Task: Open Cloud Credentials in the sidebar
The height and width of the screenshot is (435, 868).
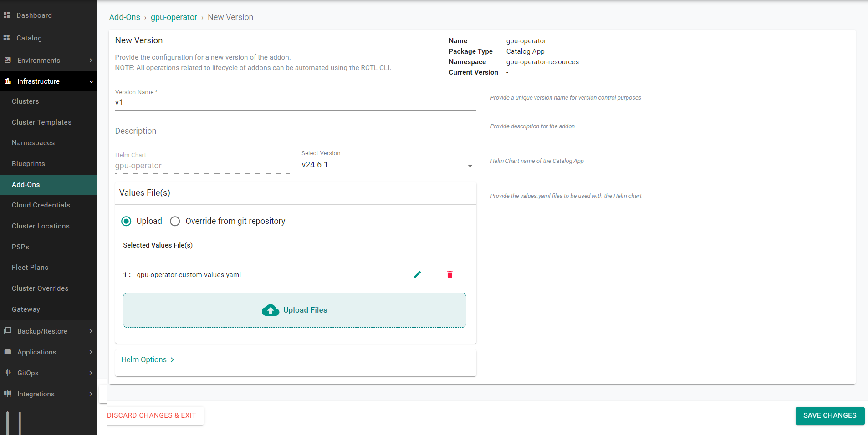Action: tap(48, 205)
